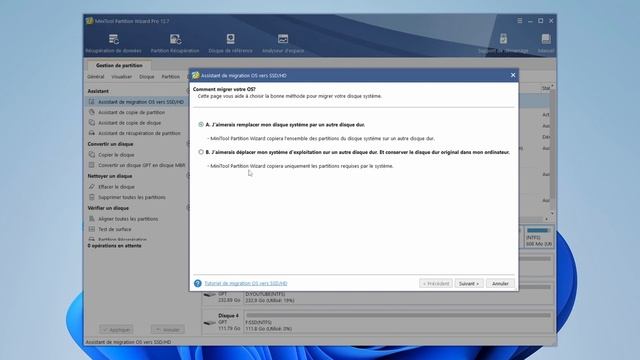Select option A: replace system disk
The width and height of the screenshot is (640, 360).
[201, 124]
